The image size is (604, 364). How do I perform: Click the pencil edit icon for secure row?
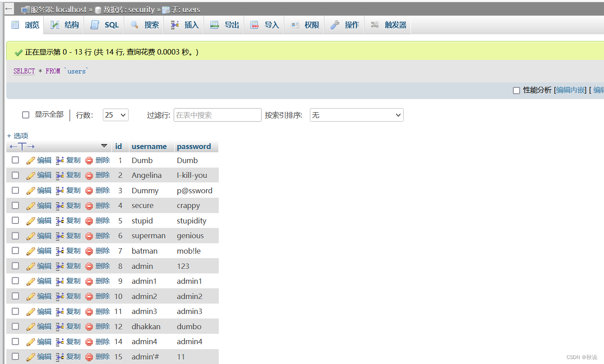(x=31, y=206)
